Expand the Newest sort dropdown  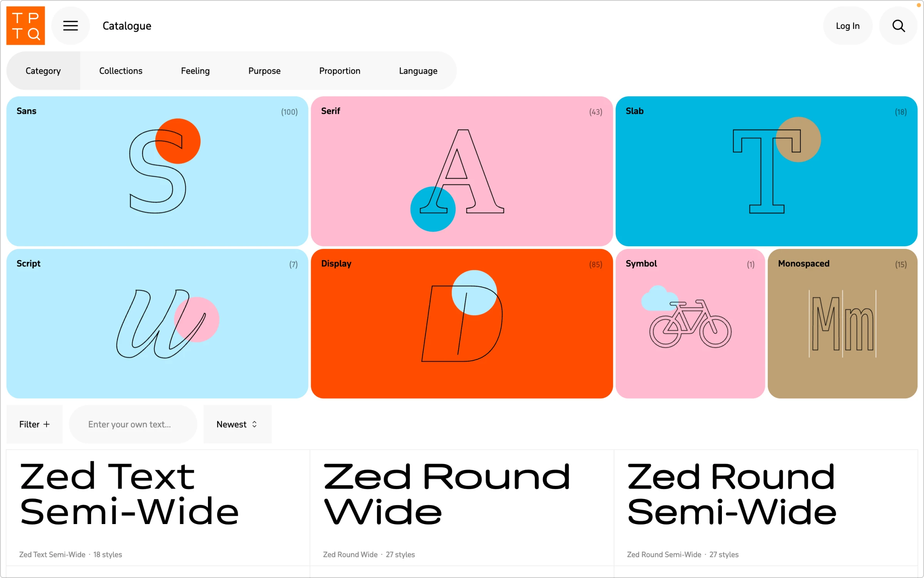236,423
